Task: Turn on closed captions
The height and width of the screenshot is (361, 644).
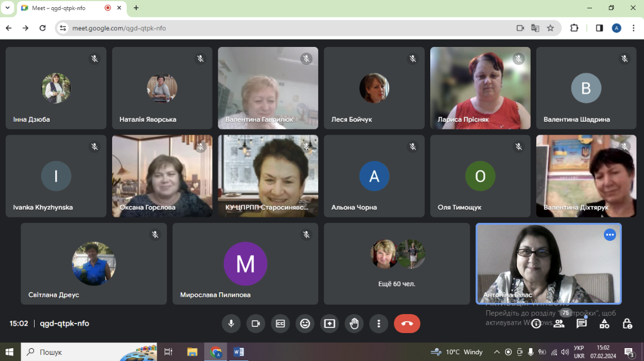Action: click(280, 324)
